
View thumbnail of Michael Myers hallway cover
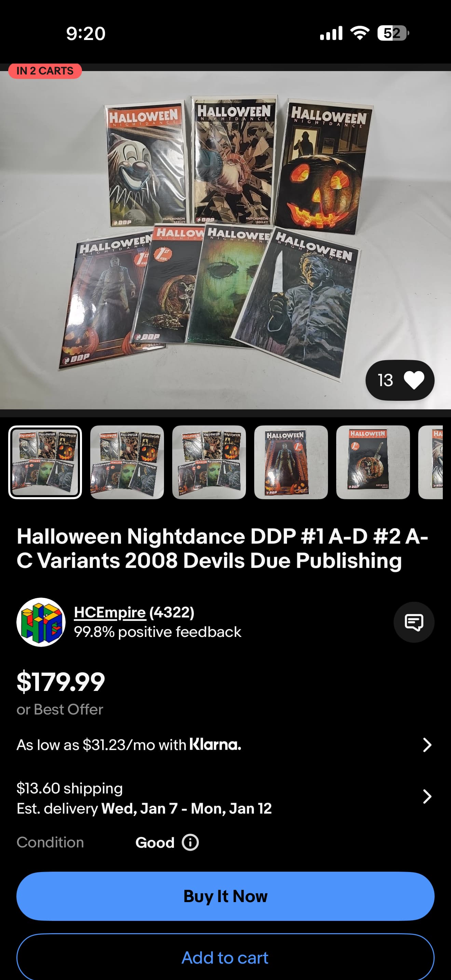[291, 462]
